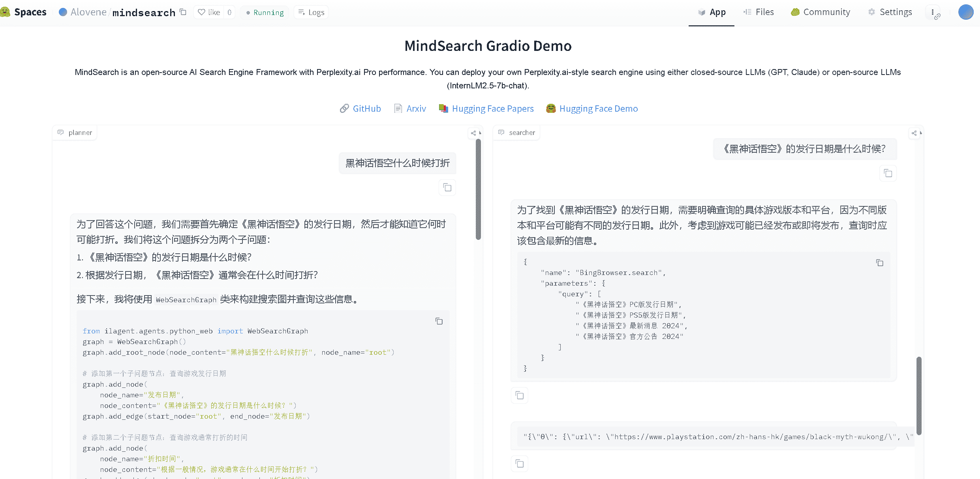The width and height of the screenshot is (980, 479).
Task: Click the PC版发行日期 query line
Action: pos(629,305)
